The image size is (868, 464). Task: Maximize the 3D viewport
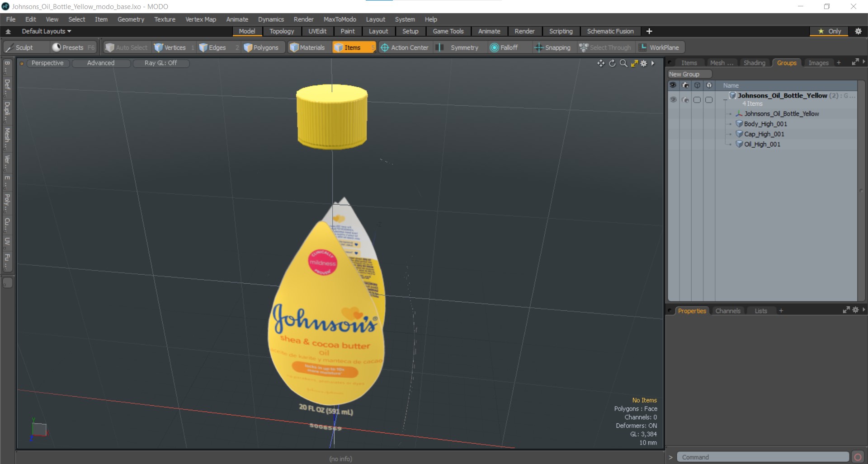pyautogui.click(x=634, y=63)
